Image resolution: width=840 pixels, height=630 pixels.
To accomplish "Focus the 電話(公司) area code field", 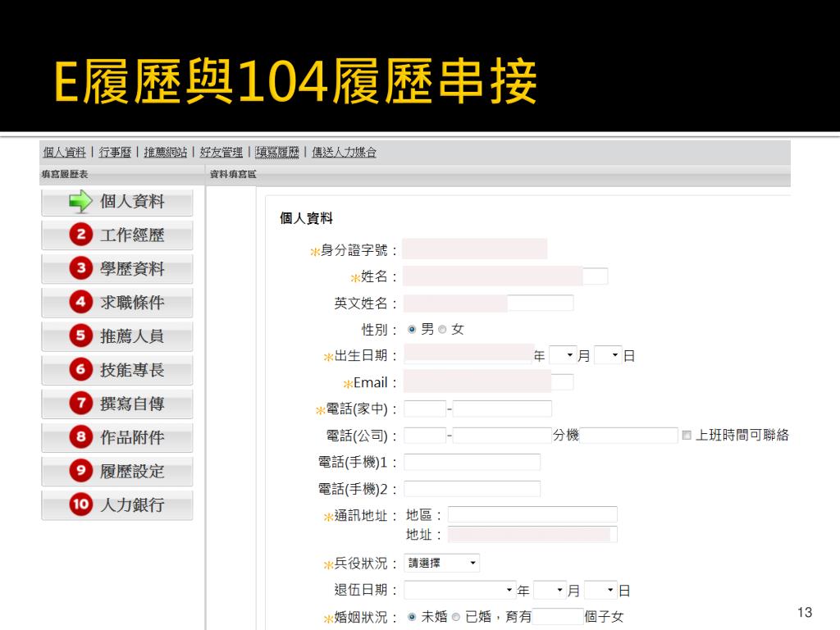I will 425,436.
